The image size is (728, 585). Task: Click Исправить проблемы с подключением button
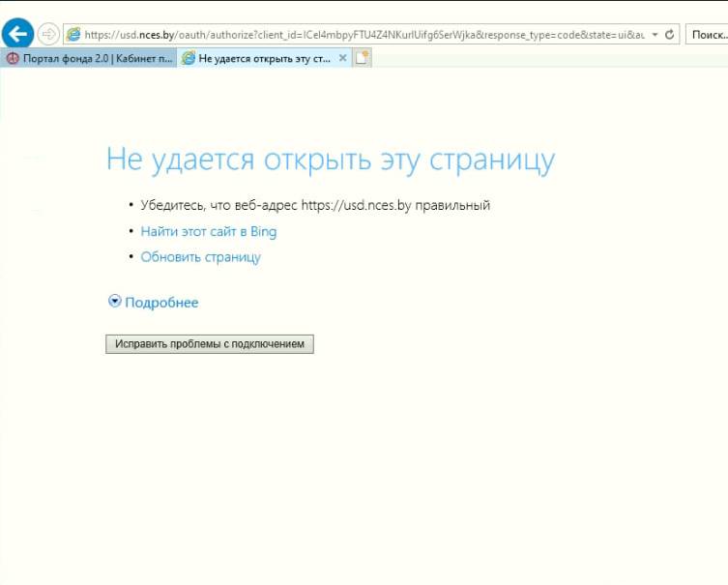pyautogui.click(x=210, y=344)
